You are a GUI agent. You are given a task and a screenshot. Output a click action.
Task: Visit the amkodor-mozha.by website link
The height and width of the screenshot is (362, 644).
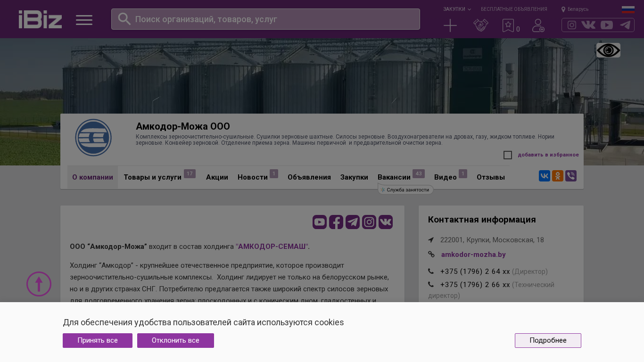click(x=473, y=255)
